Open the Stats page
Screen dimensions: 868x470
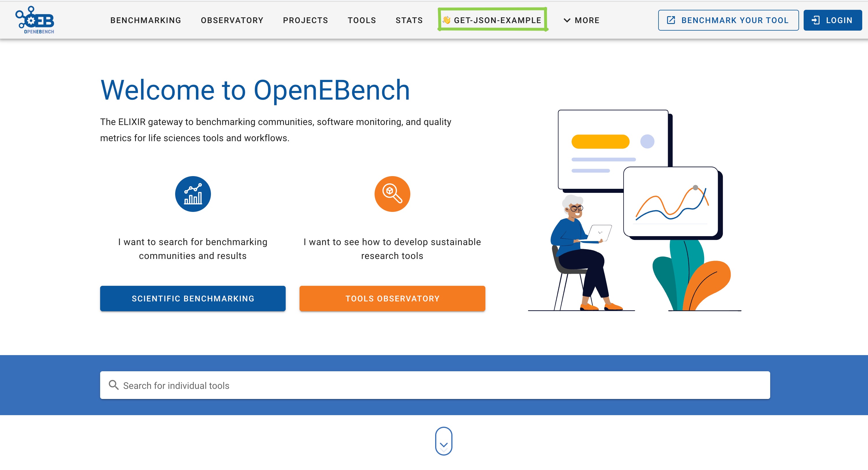(409, 20)
